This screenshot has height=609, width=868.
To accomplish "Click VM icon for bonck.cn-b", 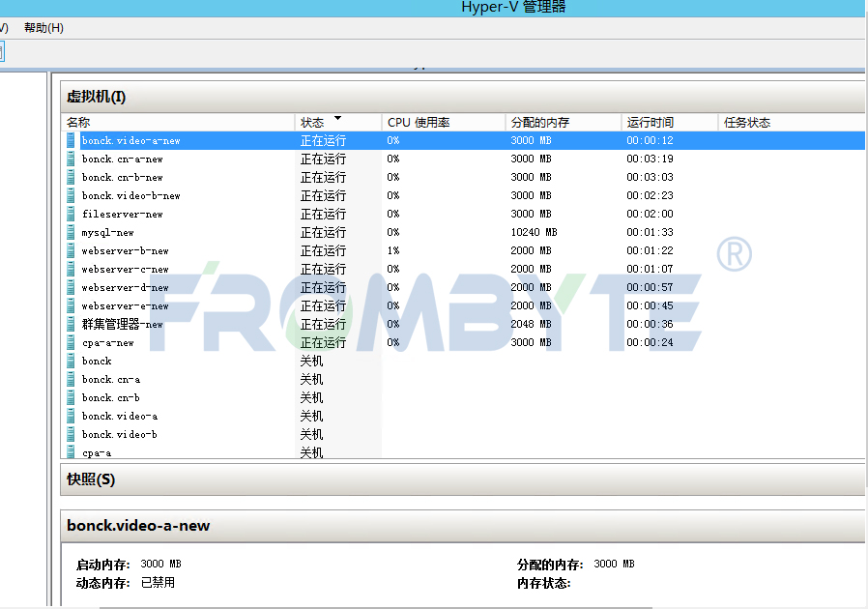I will (x=71, y=397).
